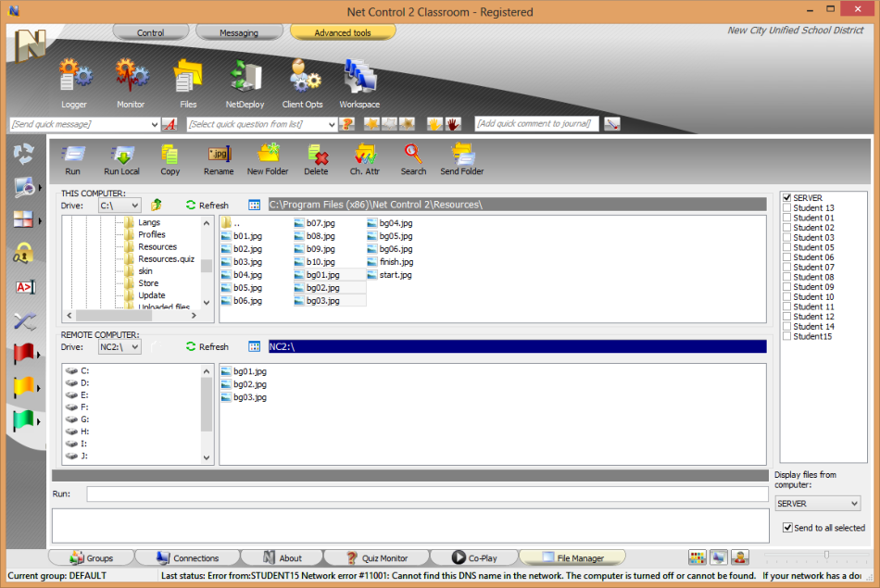Image resolution: width=880 pixels, height=588 pixels.
Task: Open the Logger tool
Action: [x=74, y=80]
